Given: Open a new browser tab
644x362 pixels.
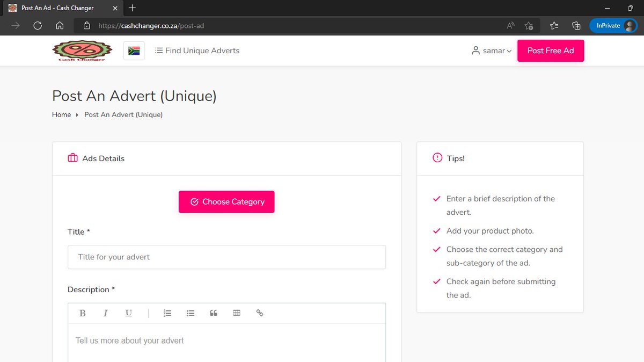Looking at the screenshot, I should pos(133,8).
